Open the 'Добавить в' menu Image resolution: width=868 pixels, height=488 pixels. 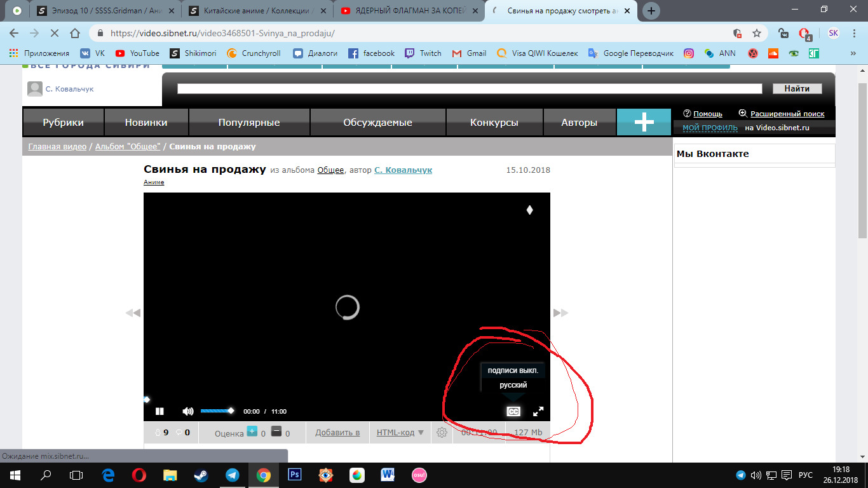coord(337,433)
